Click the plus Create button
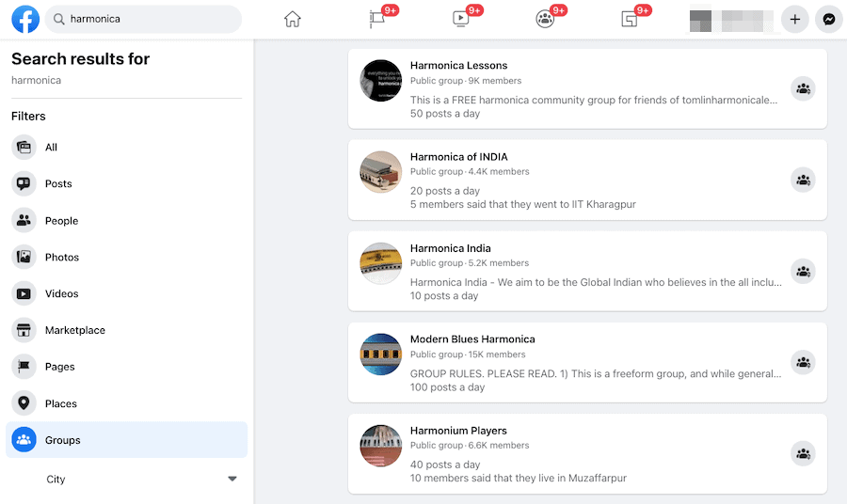Viewport: 847px width, 504px height. coord(795,19)
